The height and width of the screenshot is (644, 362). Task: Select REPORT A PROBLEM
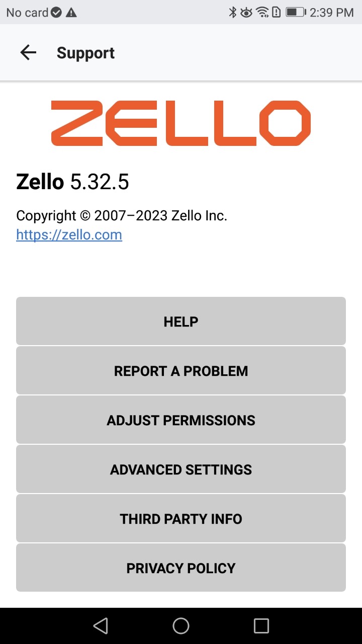coord(181,370)
